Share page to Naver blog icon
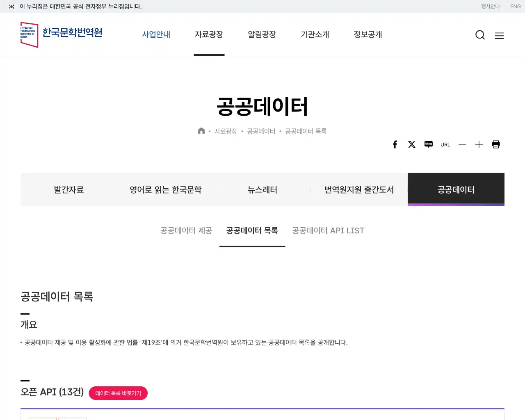This screenshot has height=420, width=525. point(429,144)
